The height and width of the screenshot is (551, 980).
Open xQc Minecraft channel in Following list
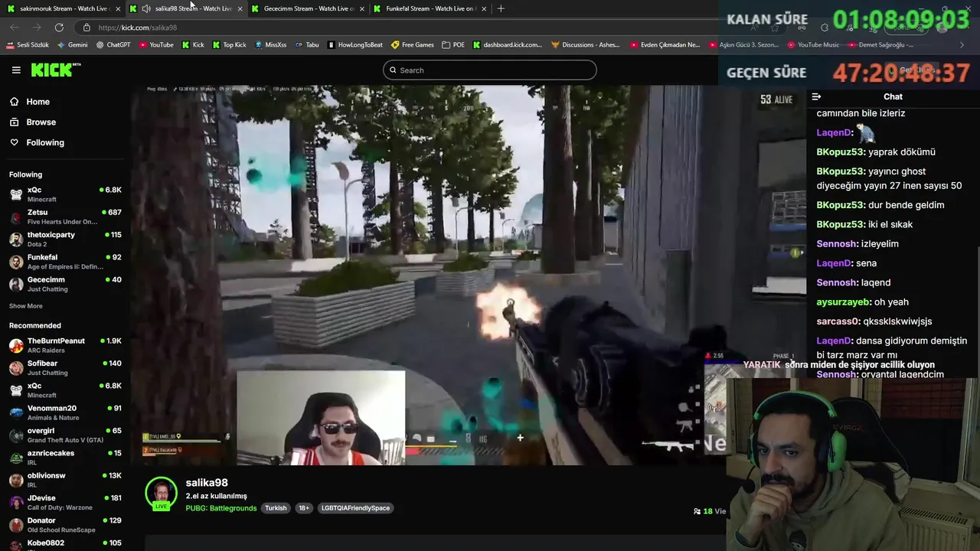click(65, 194)
